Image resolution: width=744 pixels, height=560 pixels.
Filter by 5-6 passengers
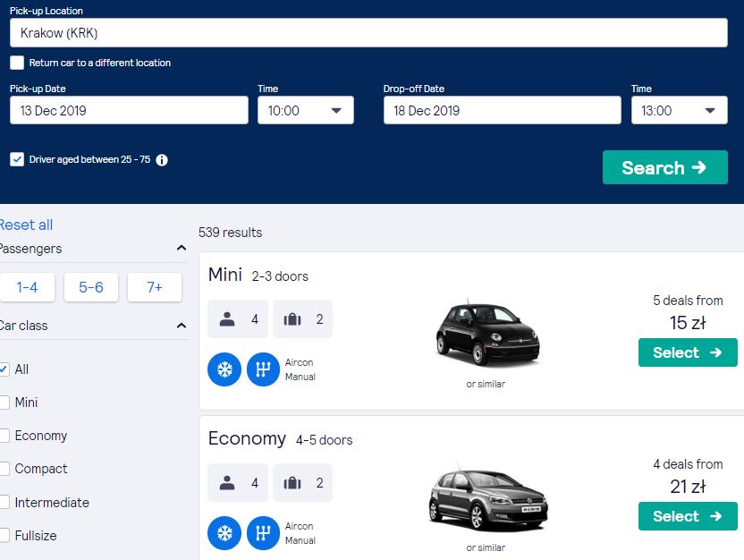pyautogui.click(x=91, y=287)
